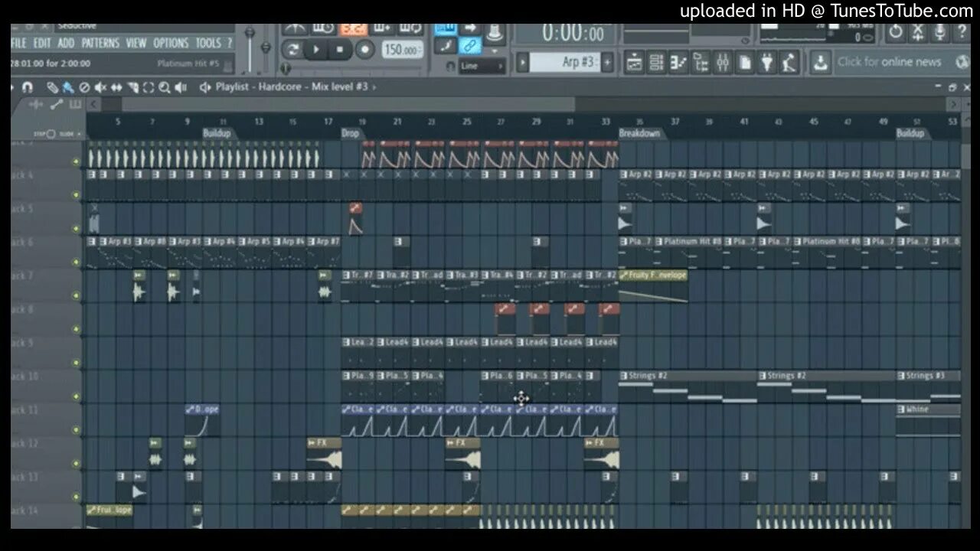Start playback with the Play button

[316, 50]
